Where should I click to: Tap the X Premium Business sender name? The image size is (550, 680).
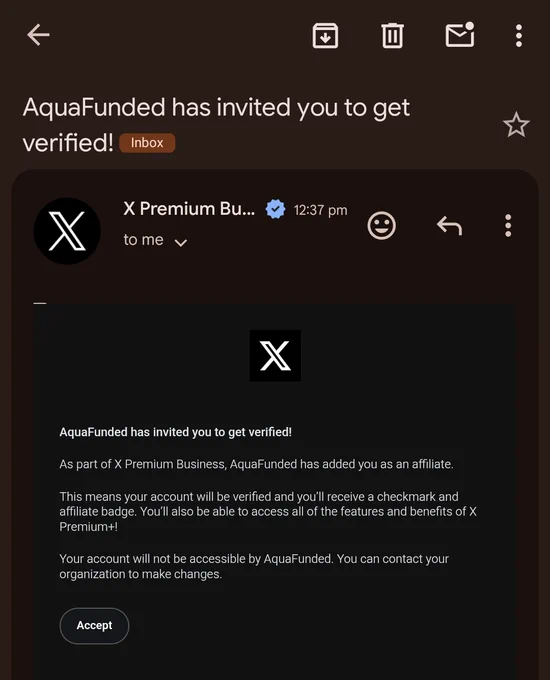point(189,209)
